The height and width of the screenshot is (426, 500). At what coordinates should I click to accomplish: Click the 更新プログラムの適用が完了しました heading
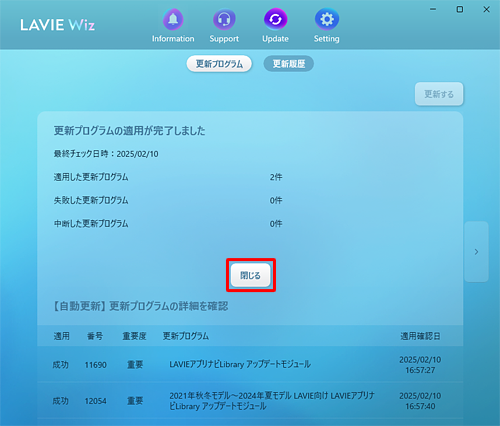point(130,131)
